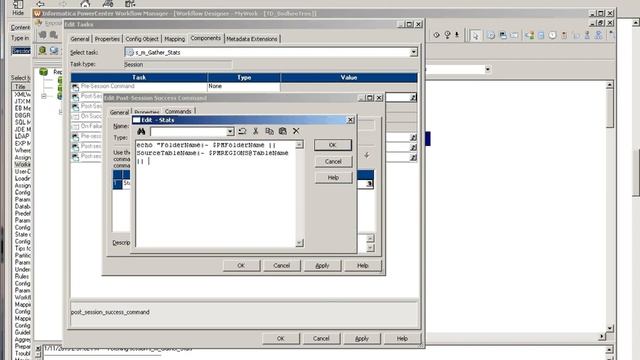The height and width of the screenshot is (360, 640).
Task: Click the Home icon in the help toolbar
Action: (85, 4)
